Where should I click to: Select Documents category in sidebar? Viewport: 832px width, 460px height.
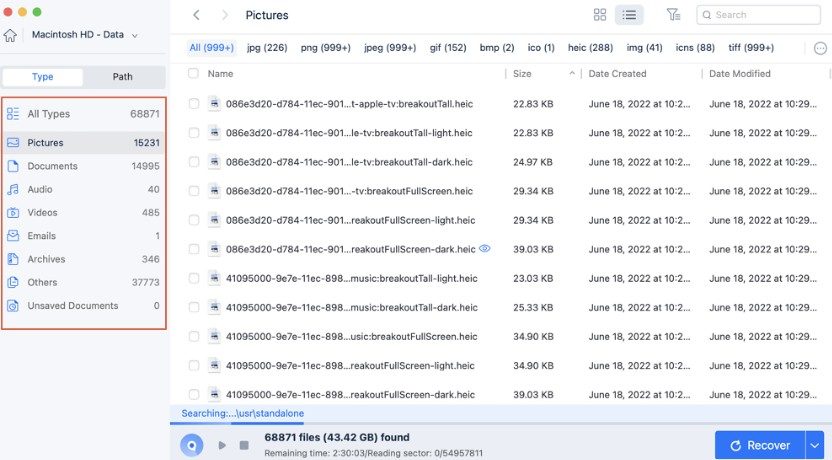click(83, 166)
